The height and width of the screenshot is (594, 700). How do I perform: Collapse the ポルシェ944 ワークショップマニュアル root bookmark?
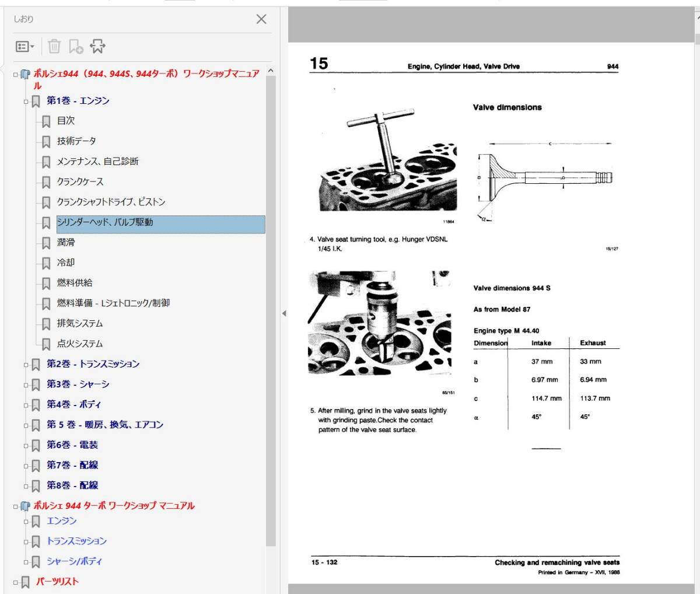coord(16,75)
